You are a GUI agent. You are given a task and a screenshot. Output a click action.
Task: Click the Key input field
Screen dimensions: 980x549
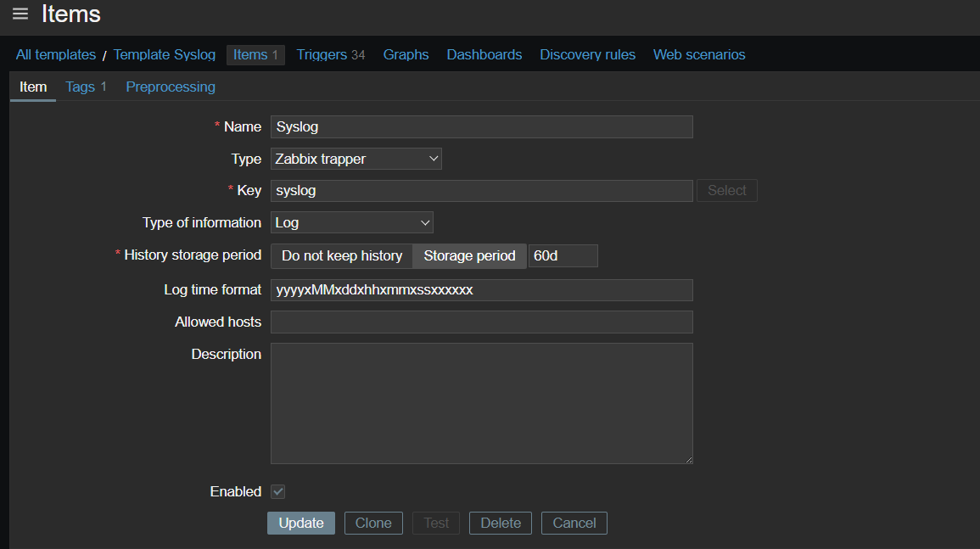tap(481, 191)
